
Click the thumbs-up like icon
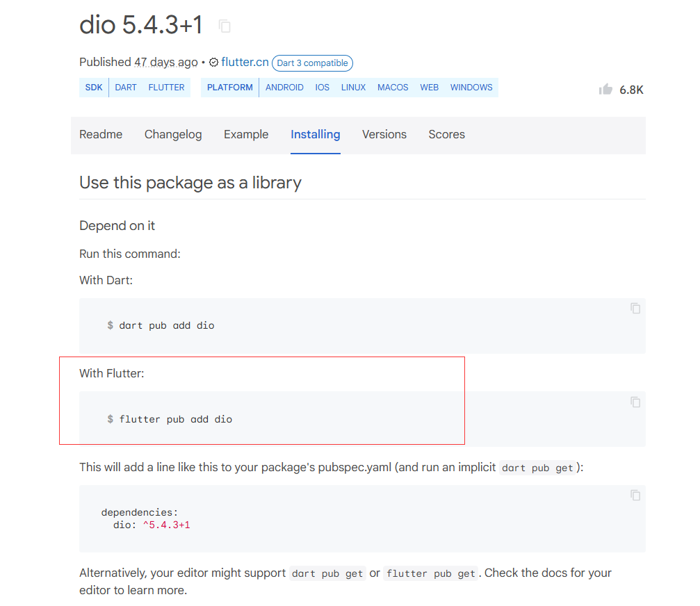[x=605, y=89]
